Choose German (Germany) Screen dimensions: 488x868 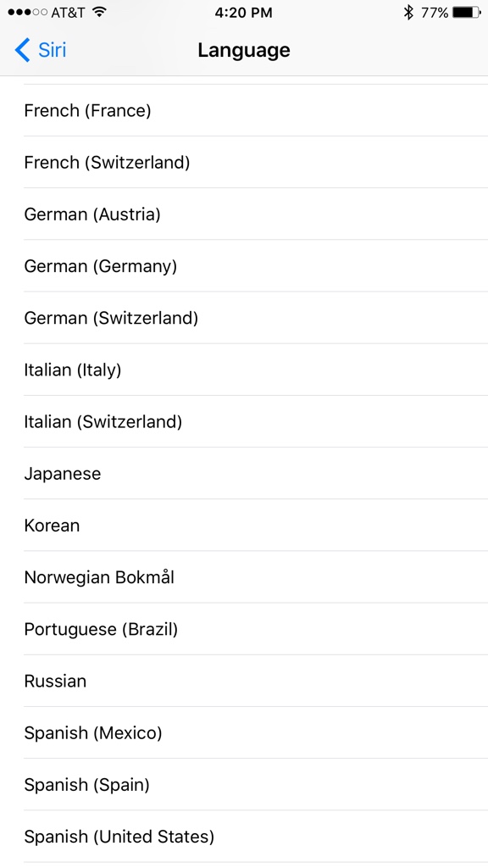[244, 266]
